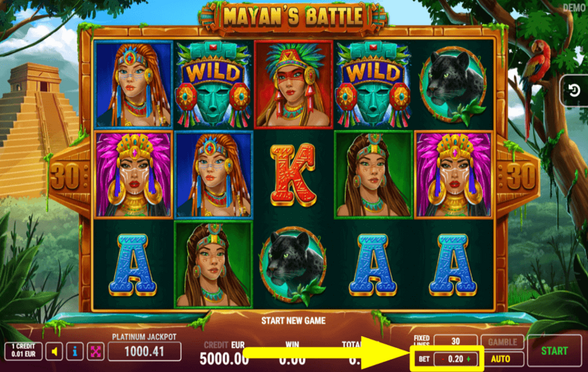Viewport: 588px width, 372px height.
Task: Click the CREDIT EUR balance display
Action: 224,353
